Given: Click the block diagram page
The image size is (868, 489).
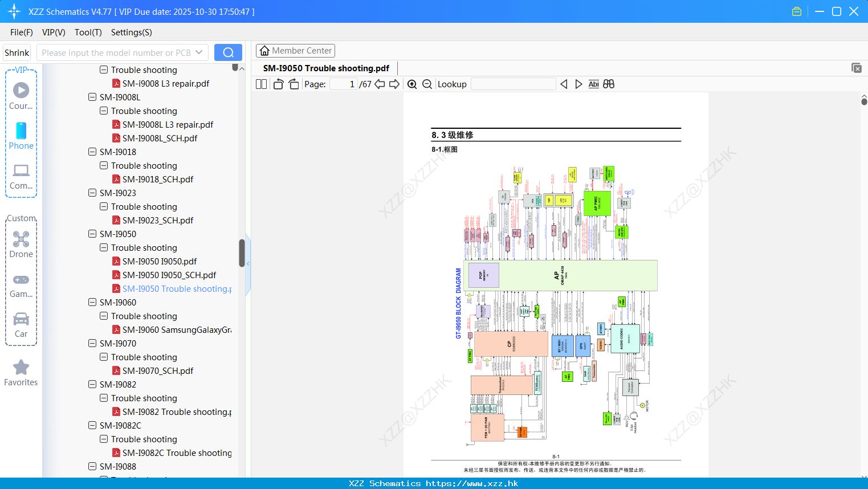Looking at the screenshot, I should coord(556,285).
